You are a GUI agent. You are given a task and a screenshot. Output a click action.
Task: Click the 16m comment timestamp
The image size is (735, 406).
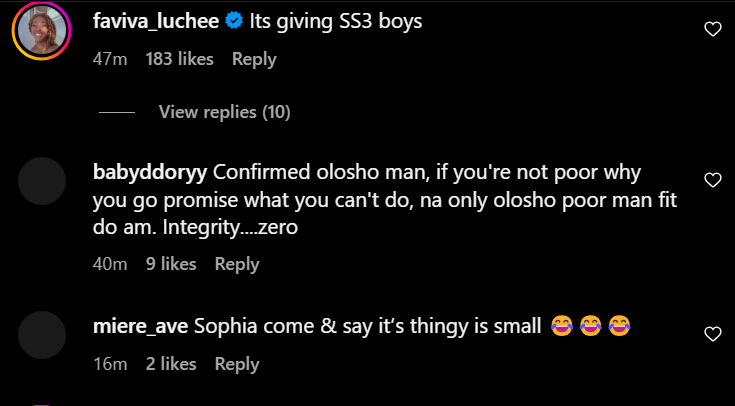pos(108,364)
